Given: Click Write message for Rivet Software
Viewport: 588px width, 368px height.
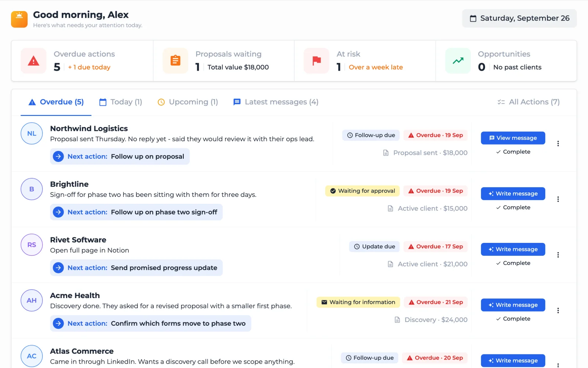Looking at the screenshot, I should [x=513, y=249].
